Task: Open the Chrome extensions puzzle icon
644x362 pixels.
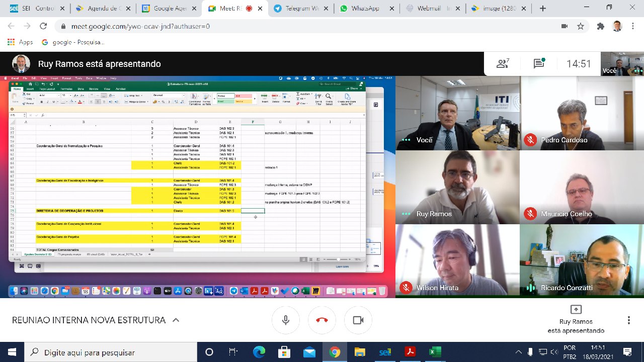Action: (x=600, y=26)
